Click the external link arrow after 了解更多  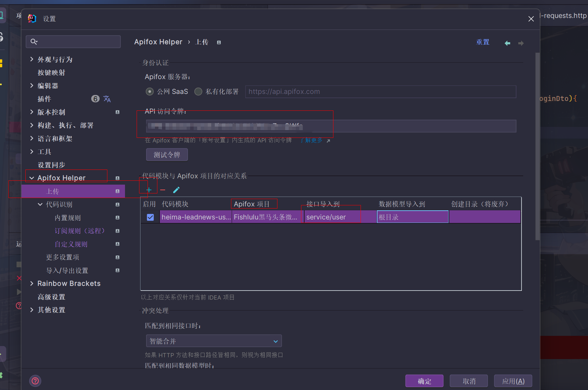[328, 141]
